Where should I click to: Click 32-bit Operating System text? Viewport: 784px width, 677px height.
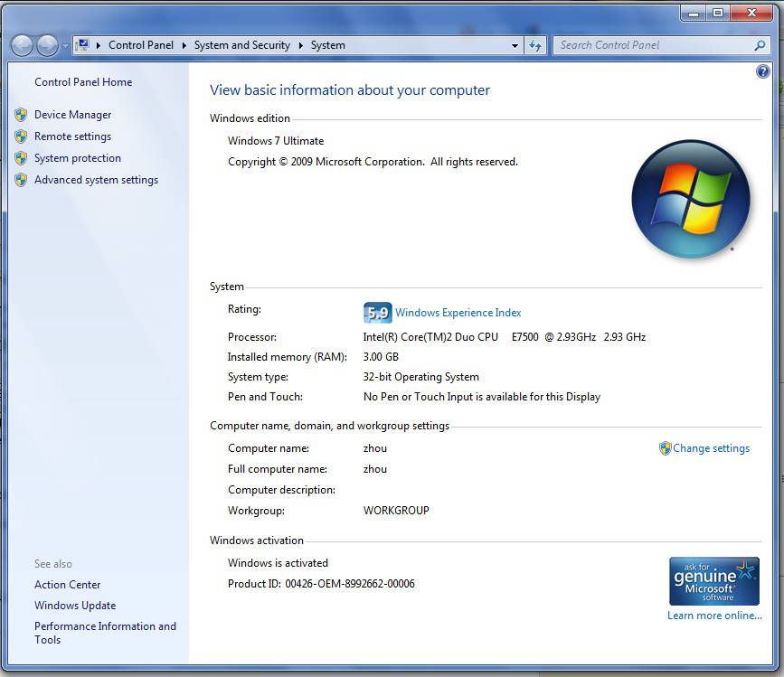click(x=421, y=377)
